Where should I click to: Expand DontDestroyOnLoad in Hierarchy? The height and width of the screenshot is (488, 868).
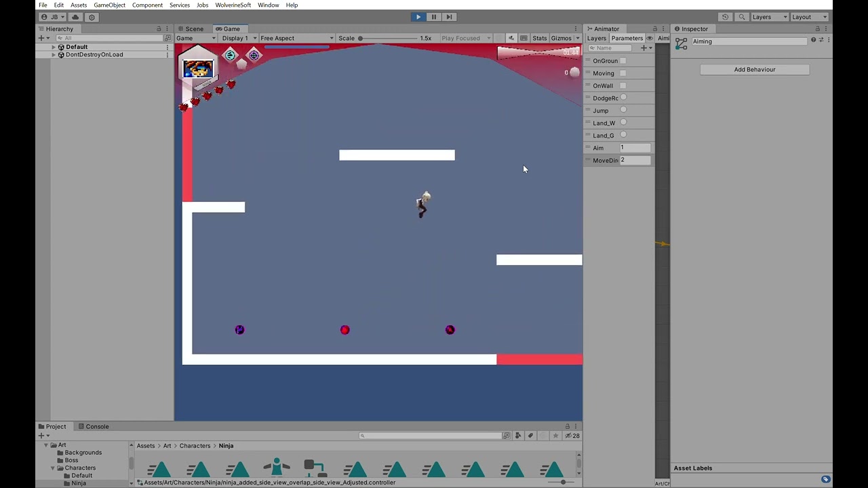[x=54, y=54]
